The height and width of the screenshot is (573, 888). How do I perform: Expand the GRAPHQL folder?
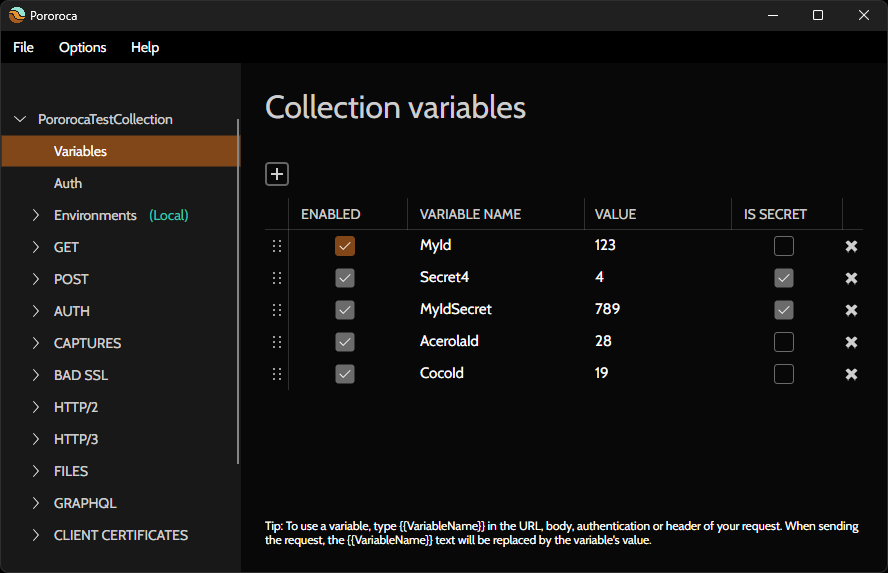coord(36,503)
